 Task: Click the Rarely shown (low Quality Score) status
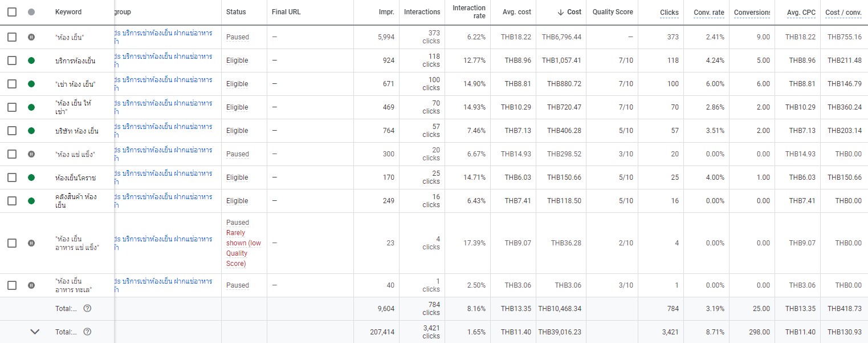(243, 248)
